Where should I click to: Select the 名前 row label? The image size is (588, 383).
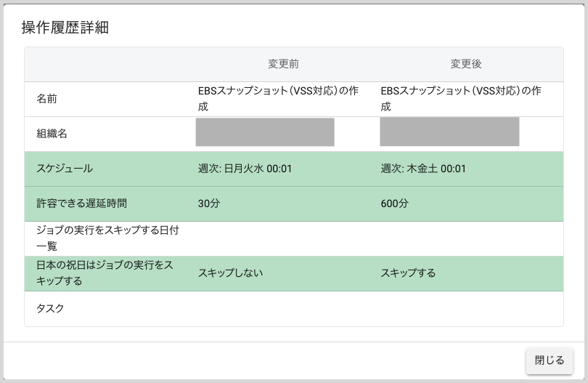tap(46, 99)
